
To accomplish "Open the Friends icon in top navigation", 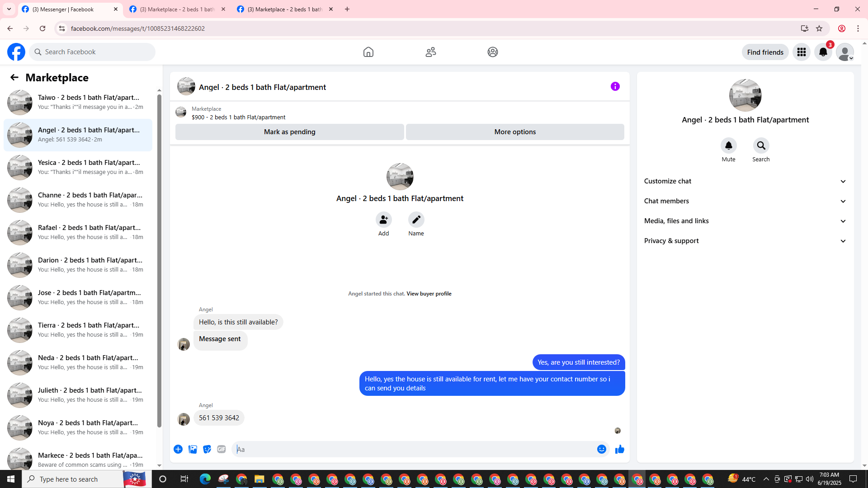I will coord(431,52).
